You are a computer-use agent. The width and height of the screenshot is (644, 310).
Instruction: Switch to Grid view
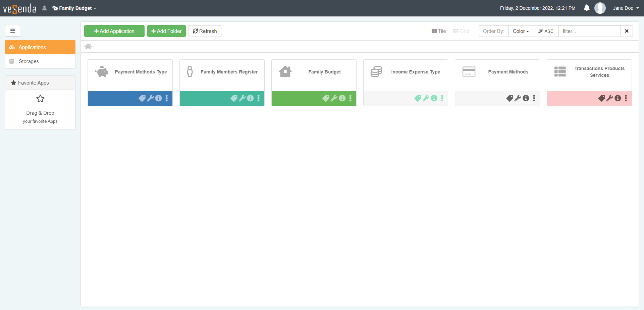click(461, 31)
